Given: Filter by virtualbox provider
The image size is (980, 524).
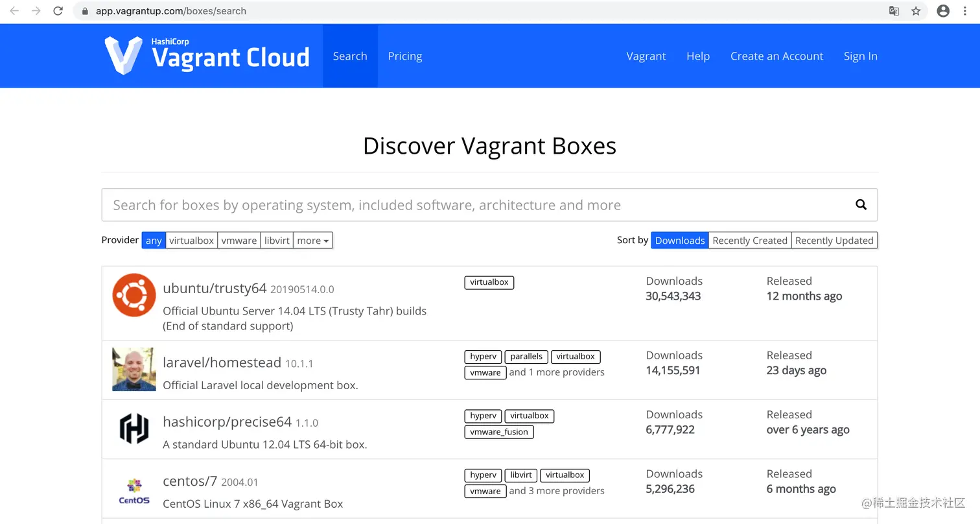Looking at the screenshot, I should (x=191, y=241).
